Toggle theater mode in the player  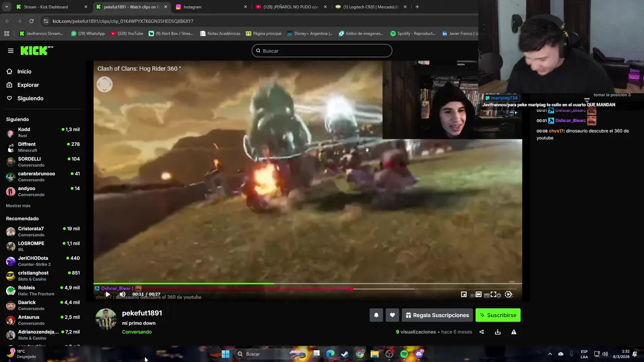tap(478, 295)
